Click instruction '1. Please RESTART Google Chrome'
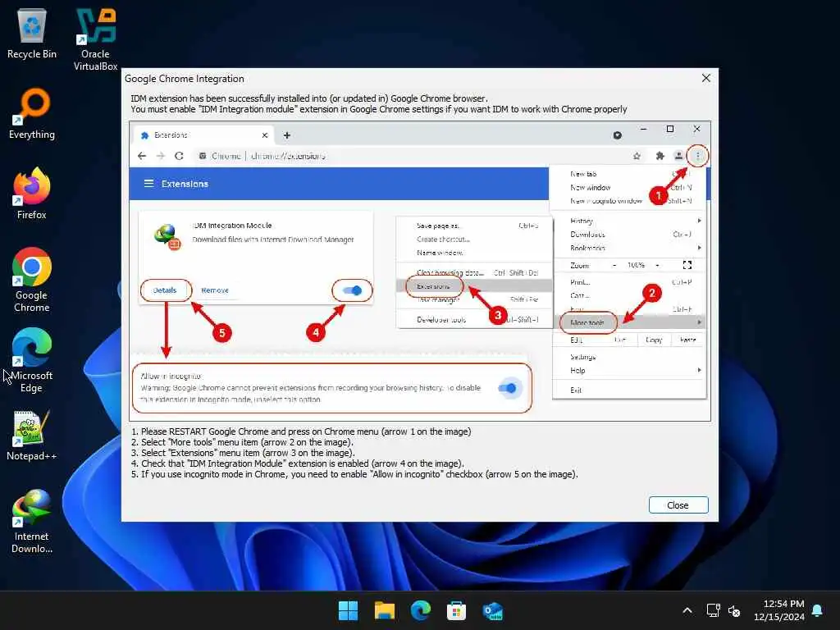 (x=301, y=431)
